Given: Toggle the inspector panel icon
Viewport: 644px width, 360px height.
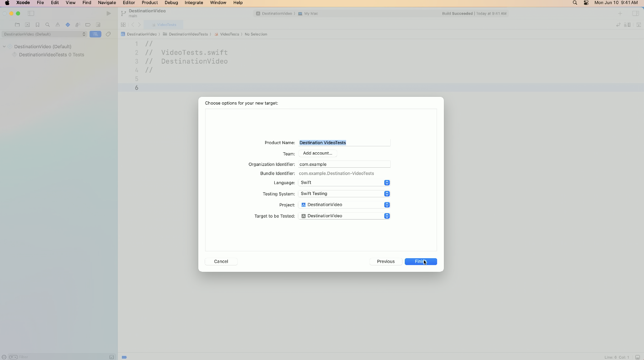Looking at the screenshot, I should (x=636, y=14).
